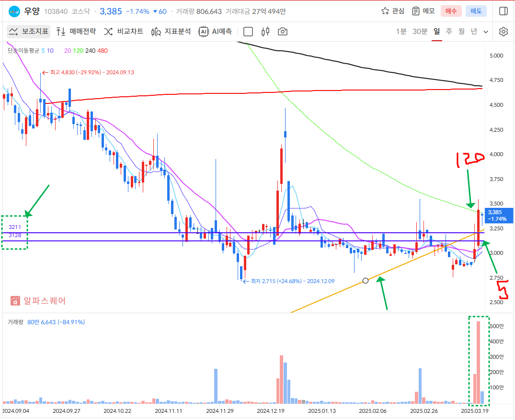
Task: Switch to 1분 timeframe
Action: point(401,32)
